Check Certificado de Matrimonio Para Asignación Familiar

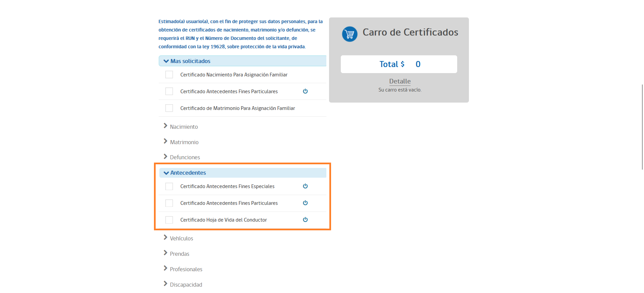pyautogui.click(x=169, y=108)
